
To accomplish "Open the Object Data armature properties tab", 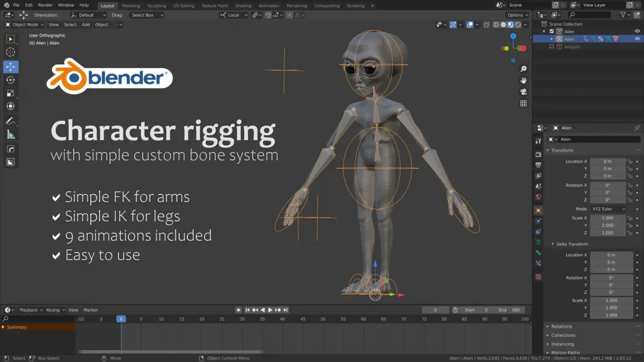I will tap(538, 242).
